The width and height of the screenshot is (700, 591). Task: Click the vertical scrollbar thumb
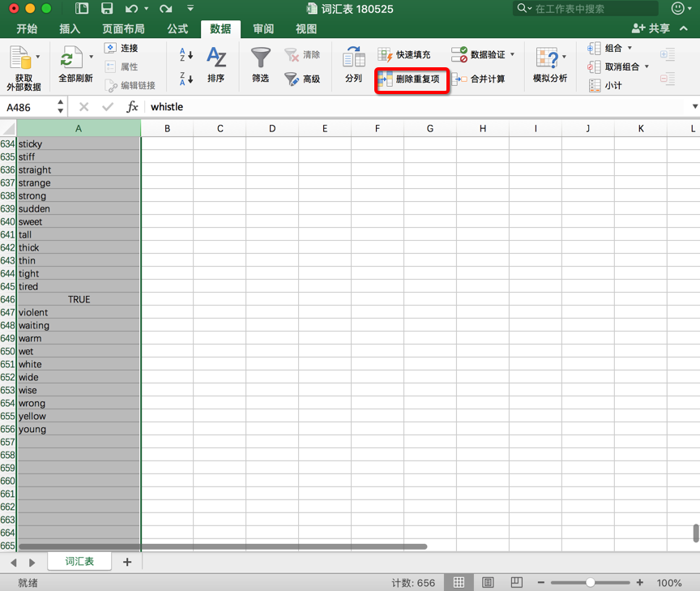[695, 533]
